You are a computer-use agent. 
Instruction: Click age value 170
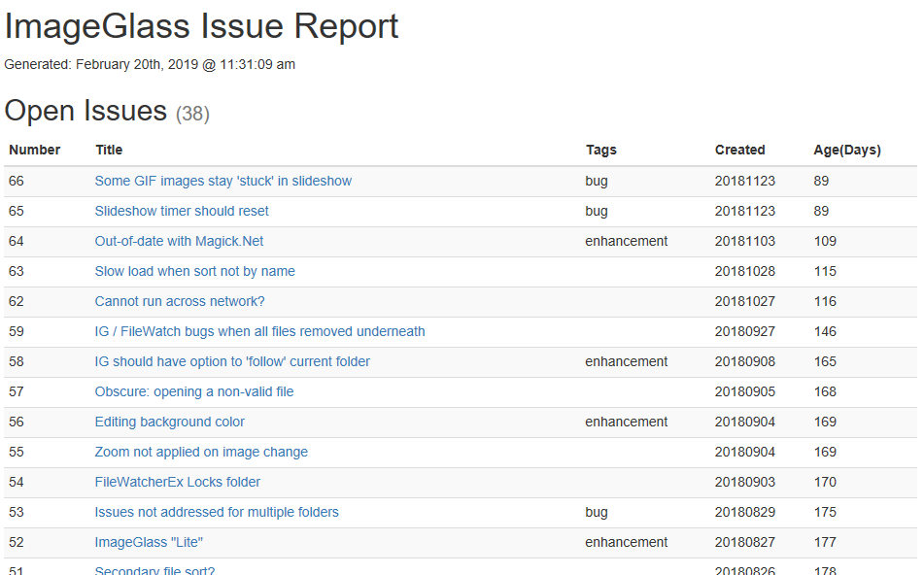click(x=825, y=482)
